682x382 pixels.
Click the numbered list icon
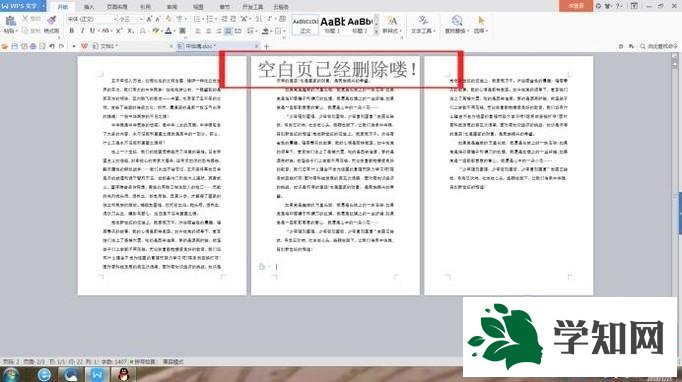click(211, 19)
